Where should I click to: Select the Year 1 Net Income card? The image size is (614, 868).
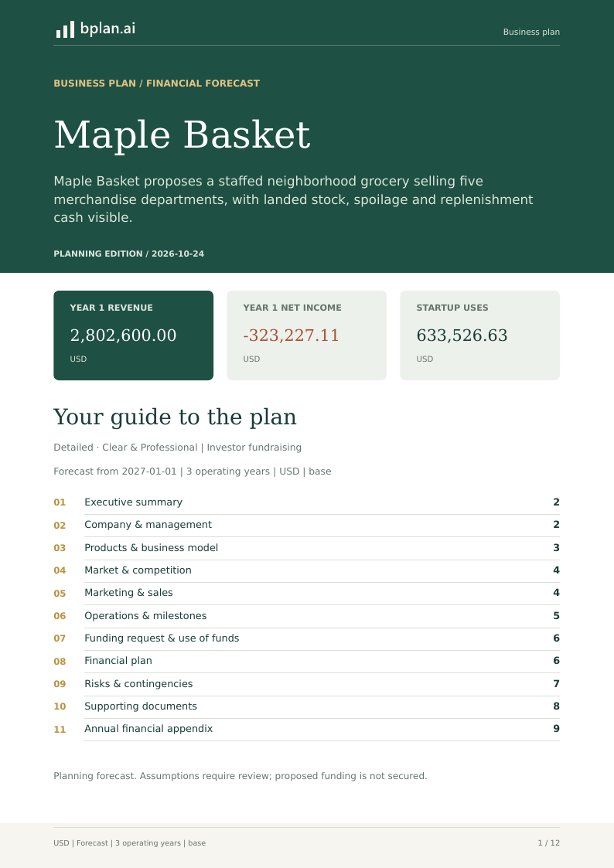[x=307, y=335]
